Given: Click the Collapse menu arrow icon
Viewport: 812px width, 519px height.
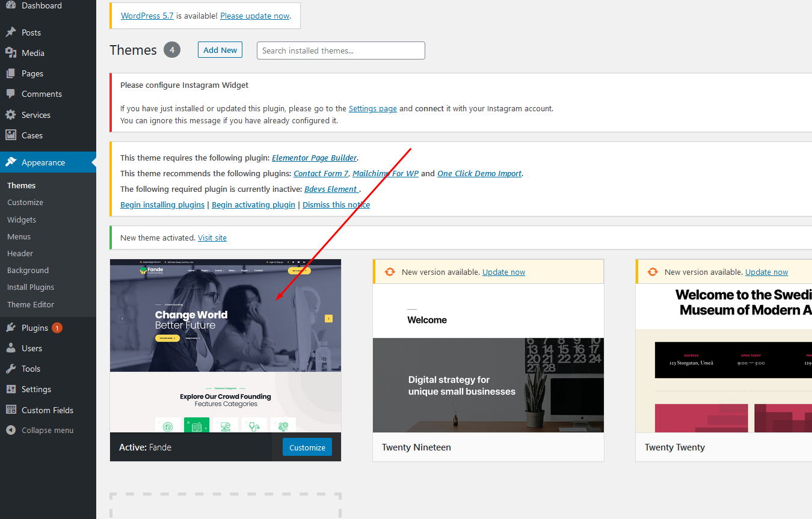Looking at the screenshot, I should (x=11, y=430).
